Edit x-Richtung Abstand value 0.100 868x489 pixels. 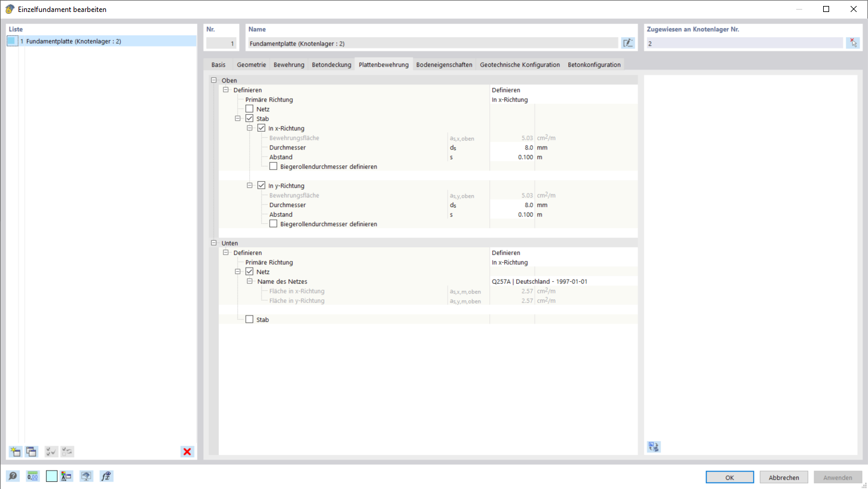[x=511, y=157]
